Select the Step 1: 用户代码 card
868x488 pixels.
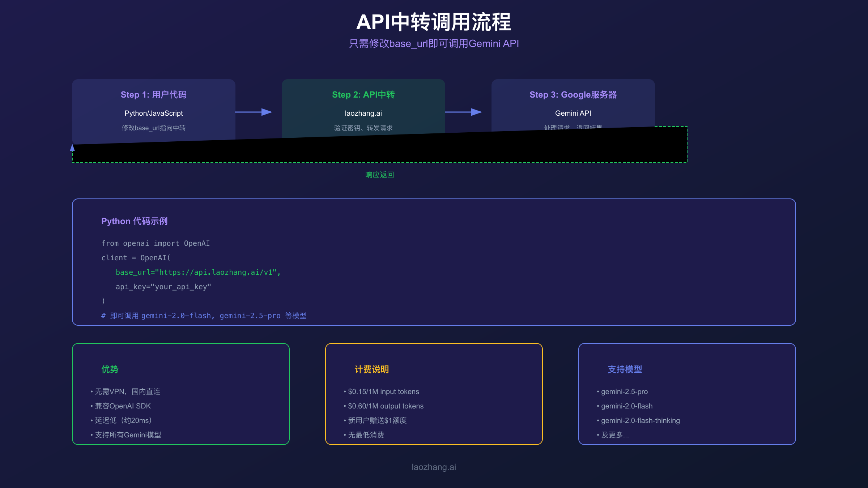tap(153, 108)
